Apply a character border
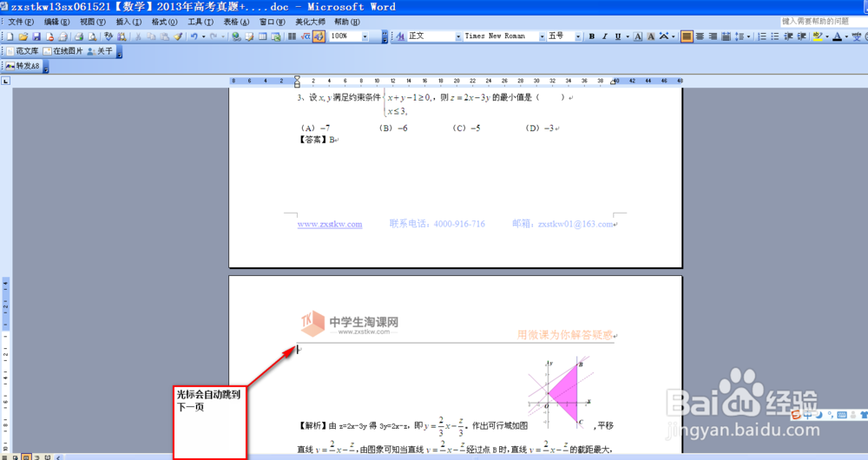This screenshot has width=868, height=460. (638, 36)
